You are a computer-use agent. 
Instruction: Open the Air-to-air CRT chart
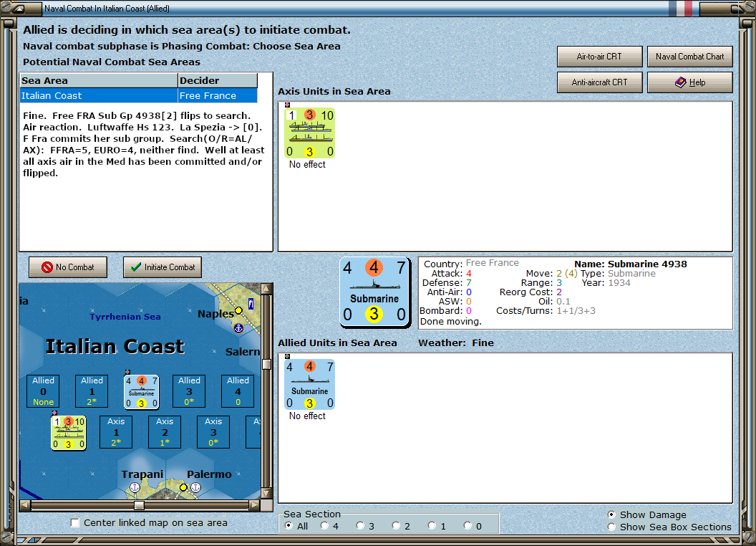point(599,57)
